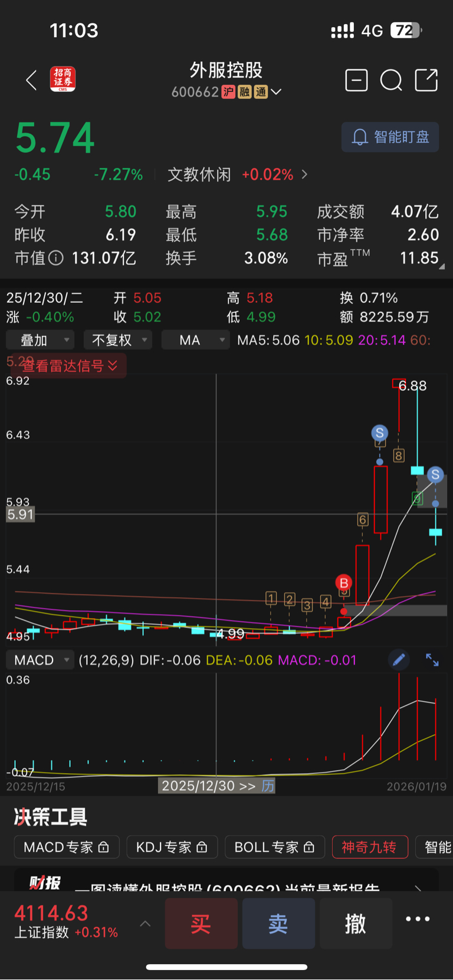Open sector detail chevron after +0.02%
The image size is (453, 980).
pyautogui.click(x=304, y=174)
